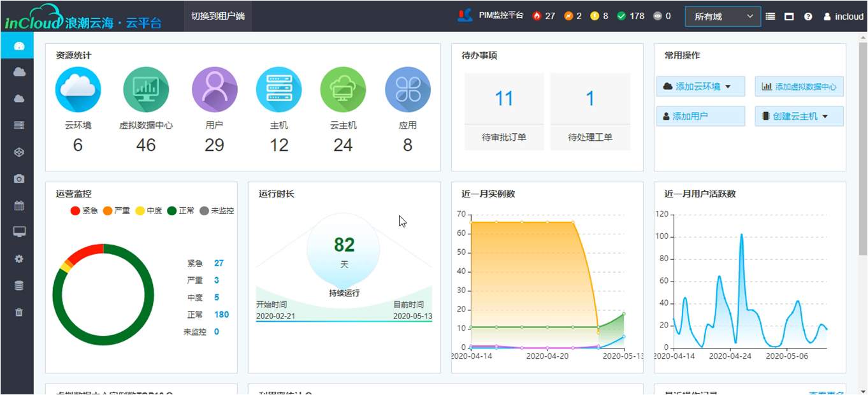Click the camera snapshot icon in sidebar
This screenshot has width=868, height=395.
pyautogui.click(x=19, y=179)
